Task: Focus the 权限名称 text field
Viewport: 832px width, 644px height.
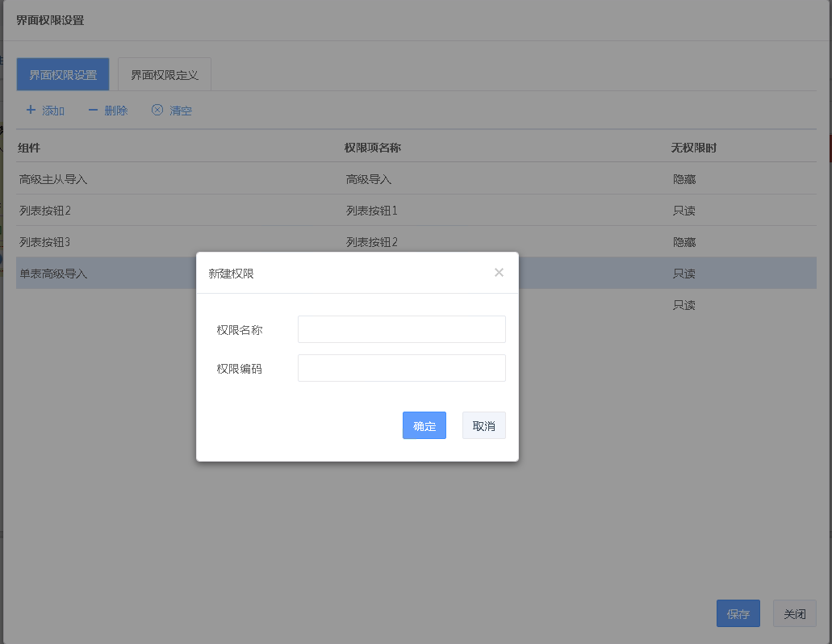Action: [x=401, y=329]
